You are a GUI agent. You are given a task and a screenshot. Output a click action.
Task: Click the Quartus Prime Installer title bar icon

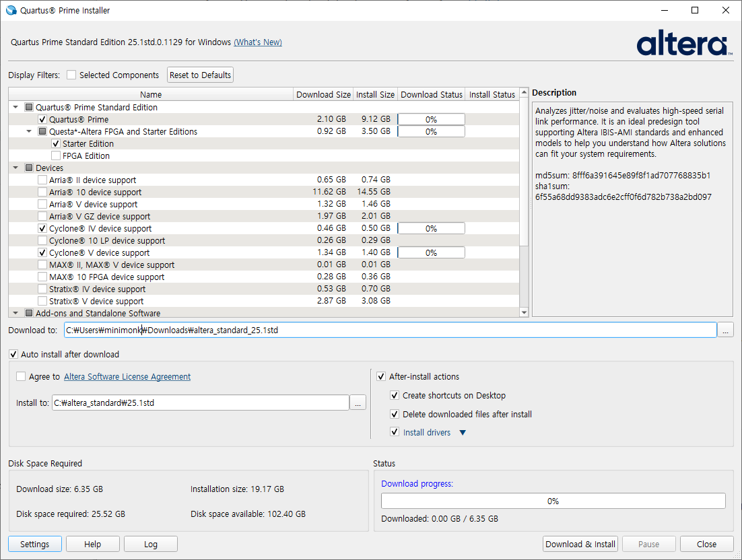tap(11, 10)
